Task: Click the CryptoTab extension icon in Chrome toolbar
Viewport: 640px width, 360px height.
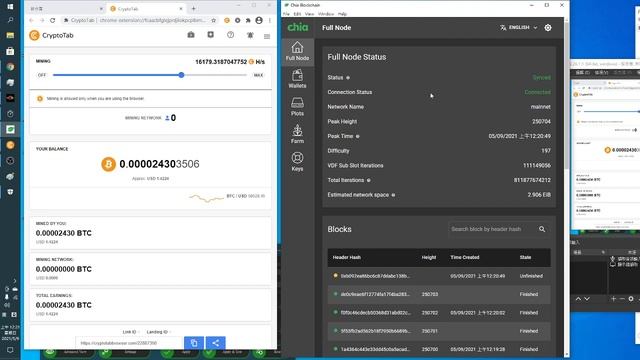Action: [x=227, y=20]
